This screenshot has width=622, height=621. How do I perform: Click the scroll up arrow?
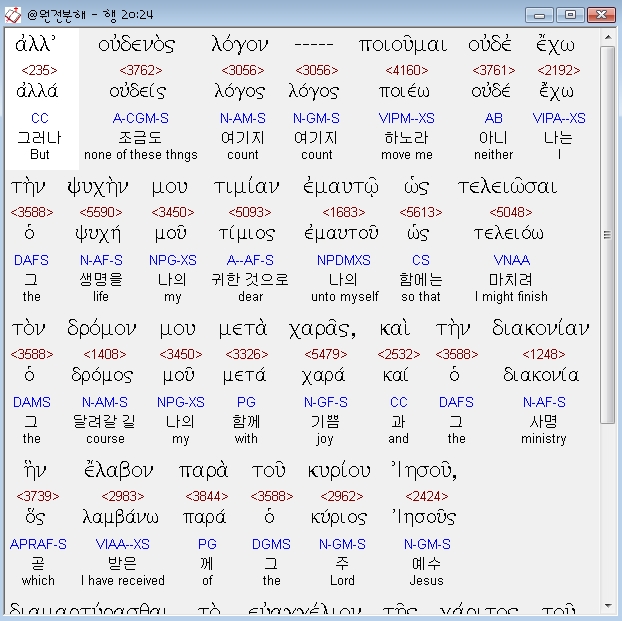click(608, 37)
